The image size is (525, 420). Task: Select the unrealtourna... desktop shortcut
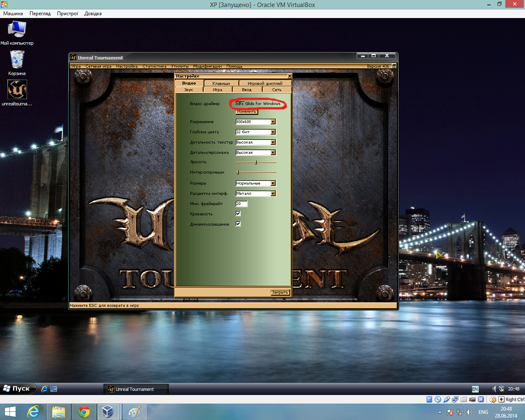(17, 93)
